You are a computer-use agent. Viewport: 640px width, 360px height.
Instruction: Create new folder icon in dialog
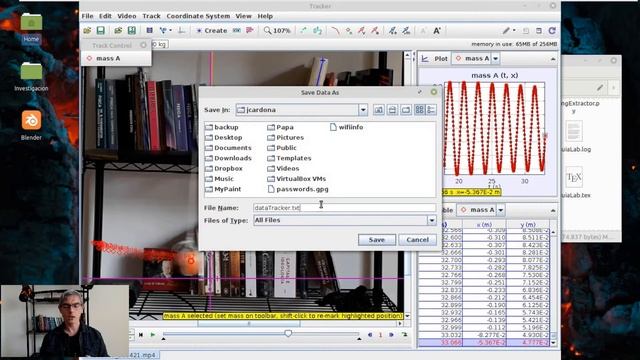click(406, 110)
